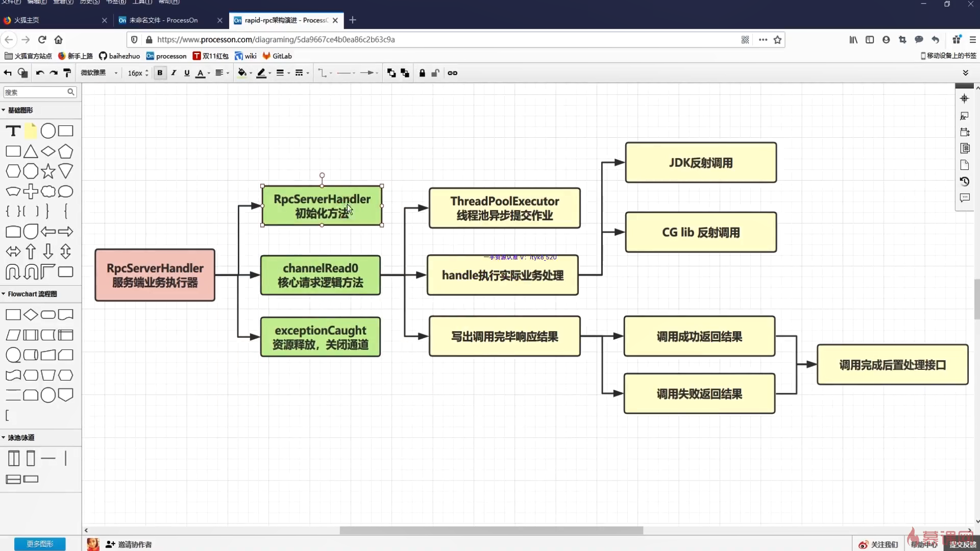Open the comments panel icon
The height and width of the screenshot is (551, 980).
click(x=964, y=197)
